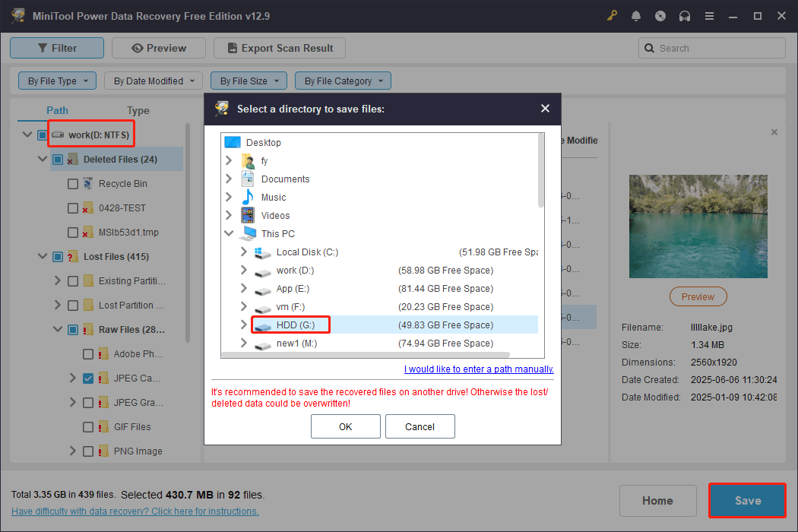The width and height of the screenshot is (798, 532).
Task: Expand the HDD (G:) drive node
Action: pos(244,325)
